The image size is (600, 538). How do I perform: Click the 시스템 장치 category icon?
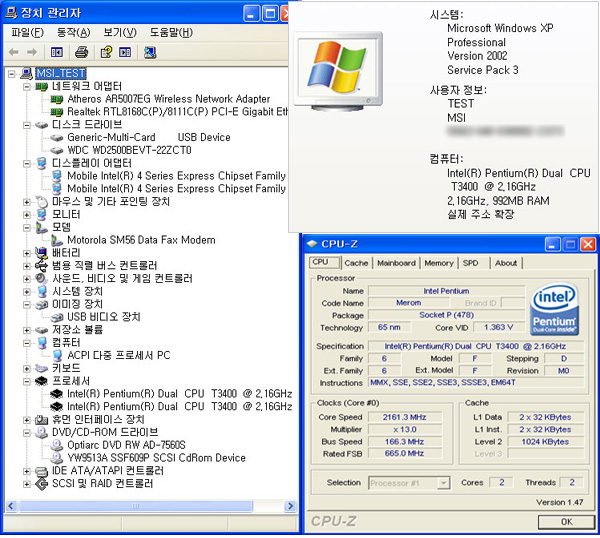click(41, 292)
